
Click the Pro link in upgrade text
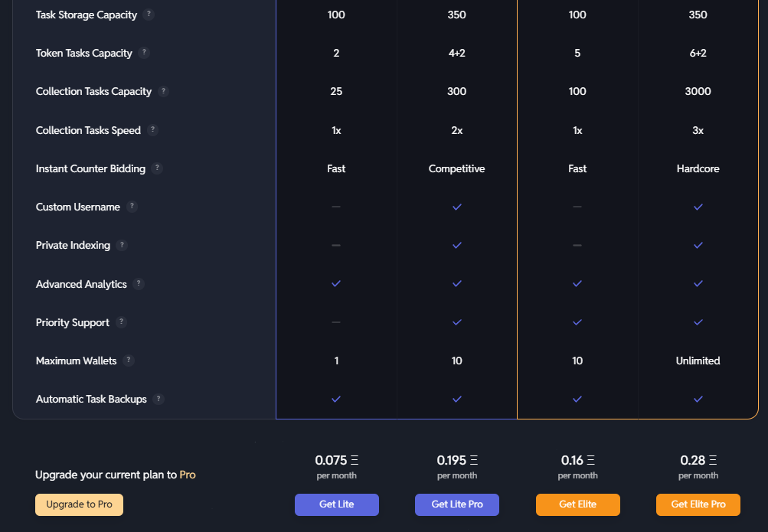pos(188,475)
